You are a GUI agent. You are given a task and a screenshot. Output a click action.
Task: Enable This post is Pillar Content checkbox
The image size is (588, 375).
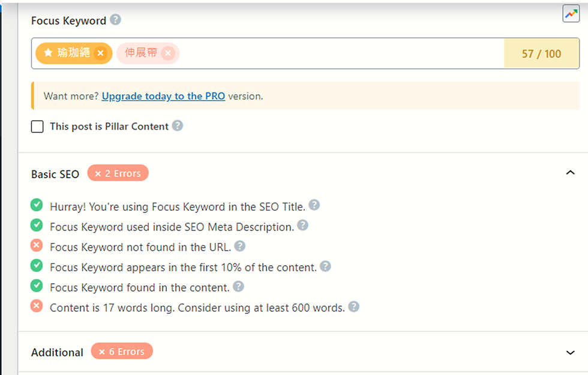tap(37, 127)
